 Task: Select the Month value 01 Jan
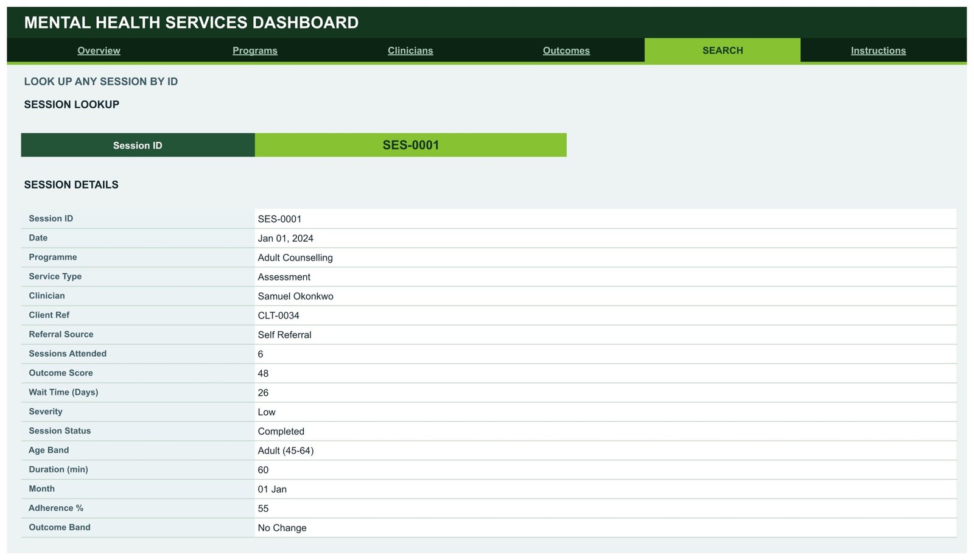[x=272, y=489]
